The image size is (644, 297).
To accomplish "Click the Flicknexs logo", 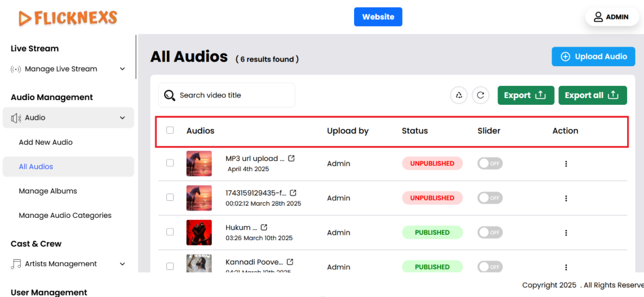I will point(68,18).
